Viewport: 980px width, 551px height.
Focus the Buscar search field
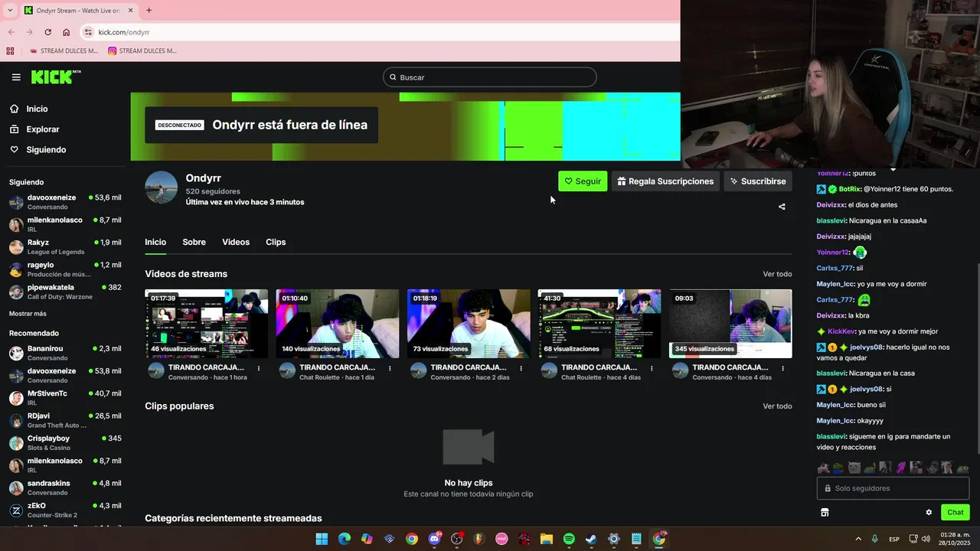[x=490, y=77]
